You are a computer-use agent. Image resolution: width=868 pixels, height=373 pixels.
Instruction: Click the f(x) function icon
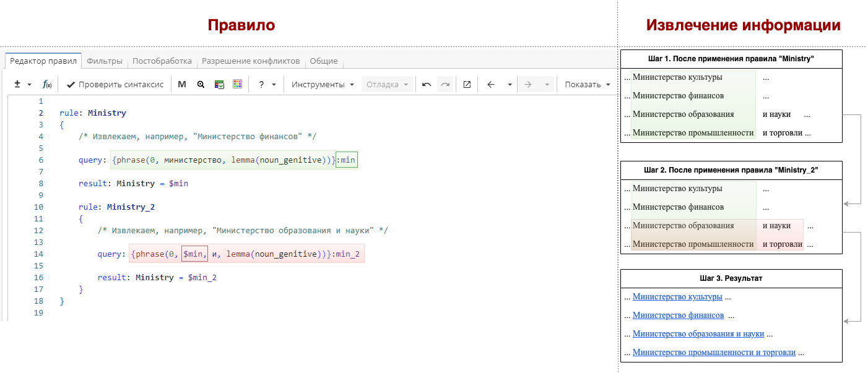[x=47, y=84]
